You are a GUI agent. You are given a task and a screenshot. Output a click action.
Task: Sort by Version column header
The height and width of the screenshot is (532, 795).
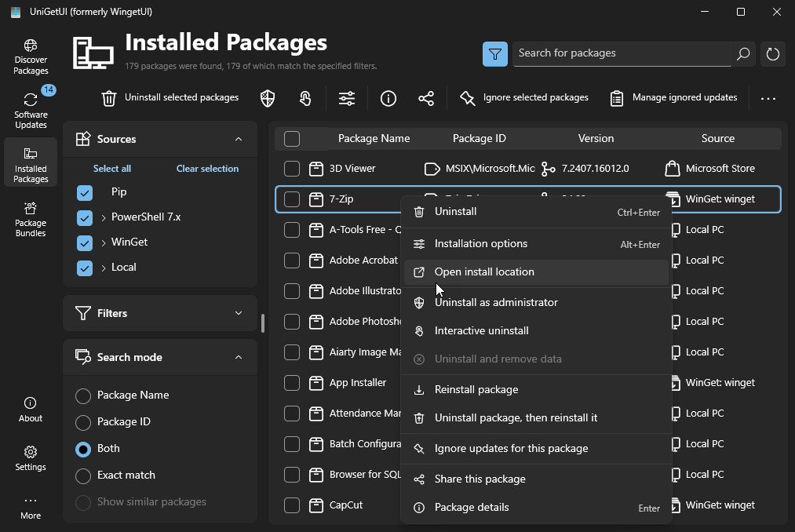coord(596,138)
